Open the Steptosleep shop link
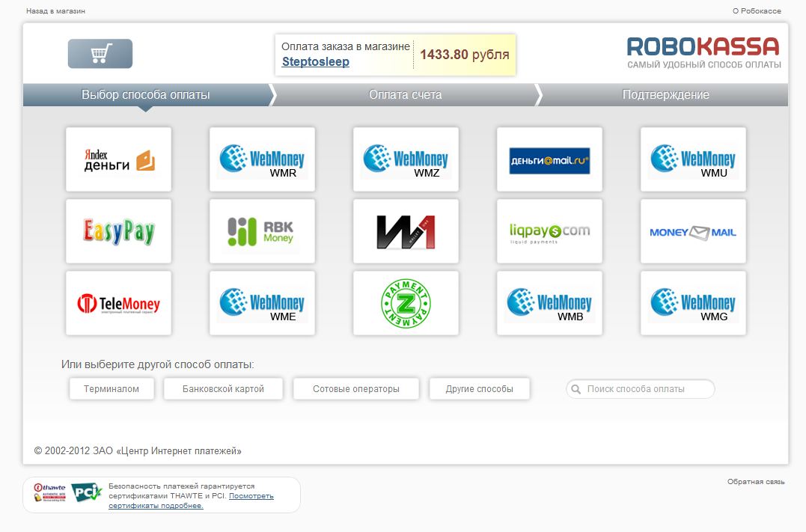 pyautogui.click(x=316, y=61)
